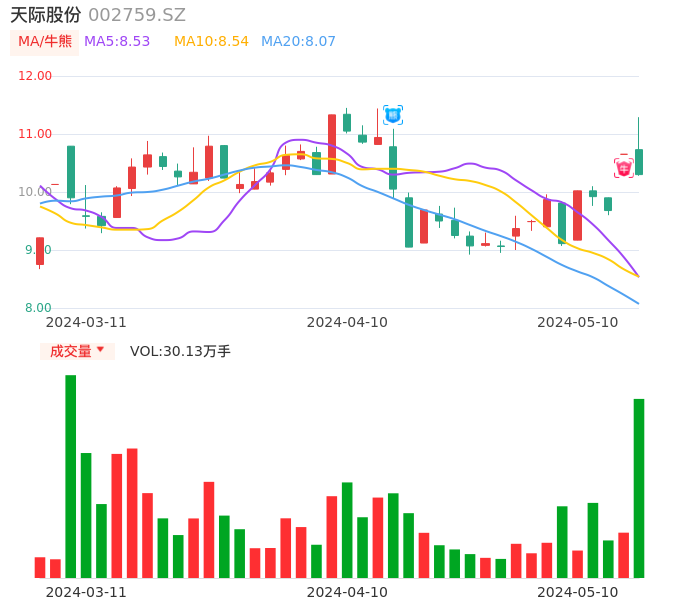Click the 2024-05-10 date label under volume chart
The image size is (686, 606).
[578, 592]
